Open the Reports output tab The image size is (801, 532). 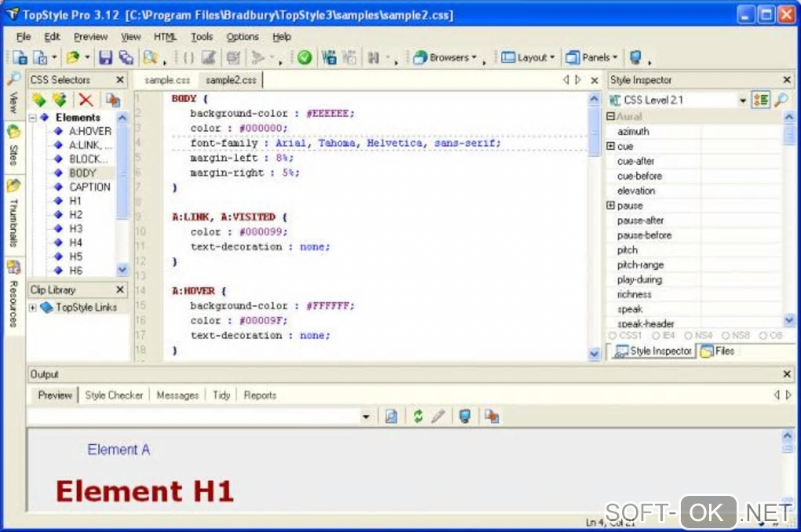(259, 395)
